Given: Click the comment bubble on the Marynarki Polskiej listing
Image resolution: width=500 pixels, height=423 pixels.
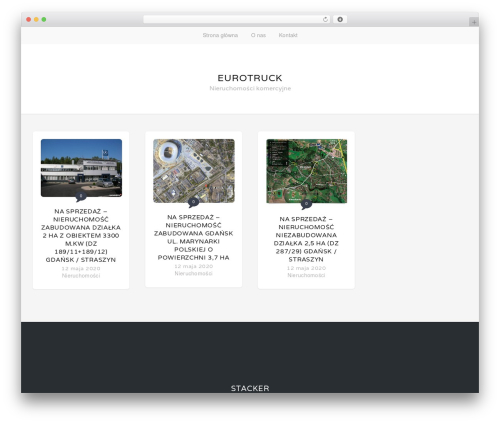Looking at the screenshot, I should pyautogui.click(x=193, y=202).
